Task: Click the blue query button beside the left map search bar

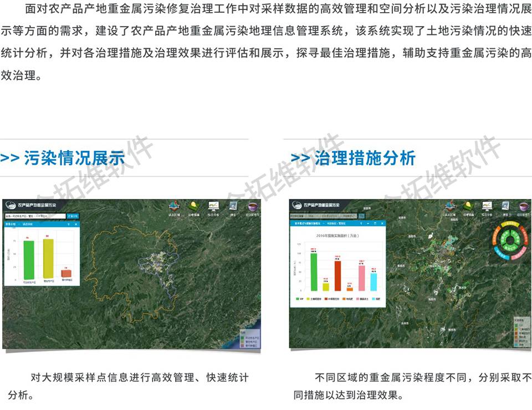Action: pyautogui.click(x=73, y=216)
